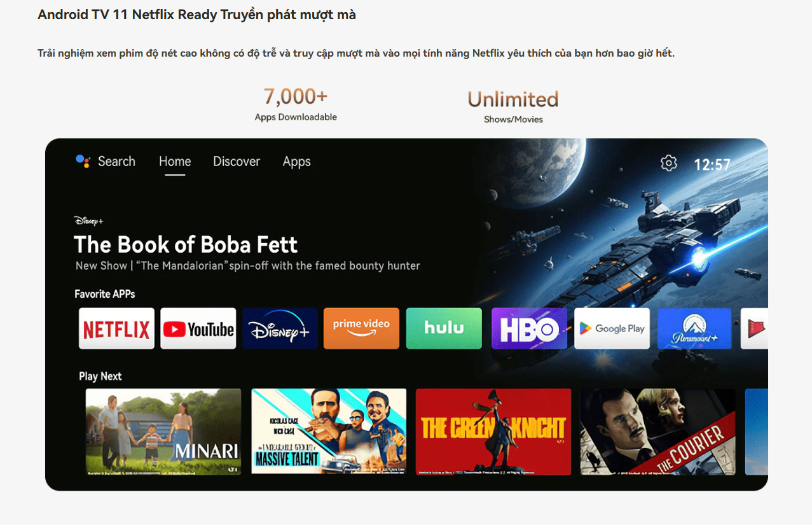The width and height of the screenshot is (812, 525).
Task: Click the Unlimited text
Action: tap(513, 99)
